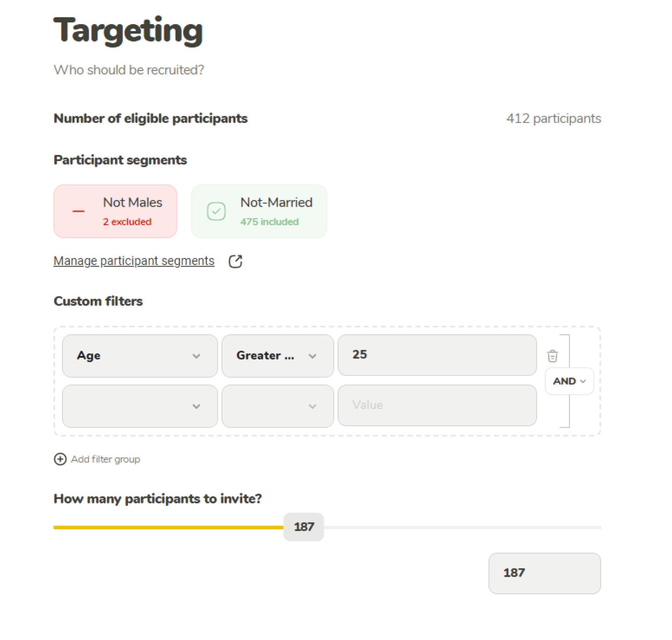Click the minus icon on Not Males segment

pos(78,211)
